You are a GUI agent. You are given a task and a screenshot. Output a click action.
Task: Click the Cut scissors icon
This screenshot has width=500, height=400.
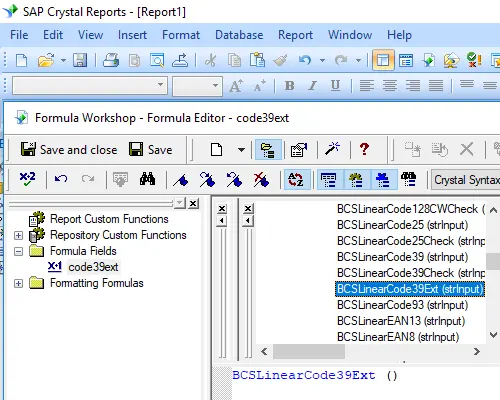click(210, 60)
